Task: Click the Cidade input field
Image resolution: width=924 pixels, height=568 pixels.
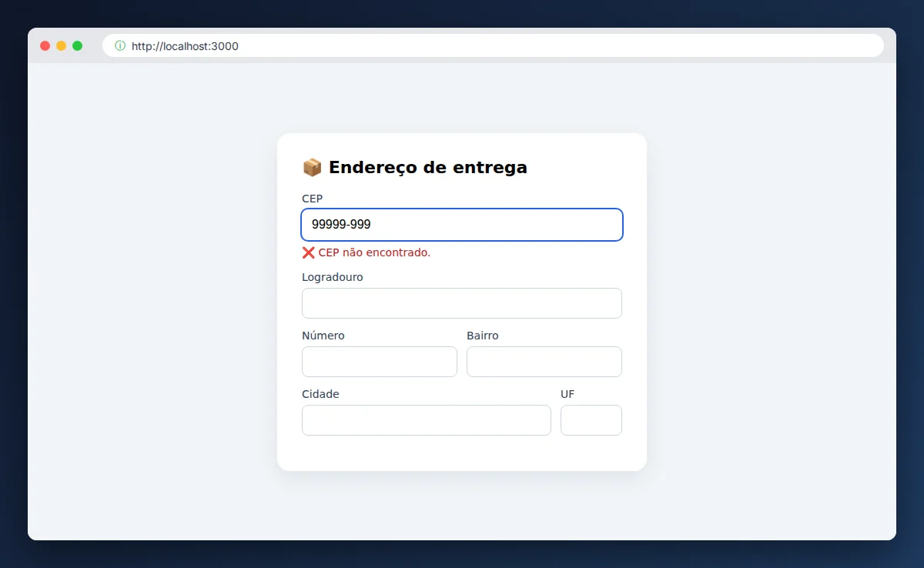Action: [x=427, y=420]
